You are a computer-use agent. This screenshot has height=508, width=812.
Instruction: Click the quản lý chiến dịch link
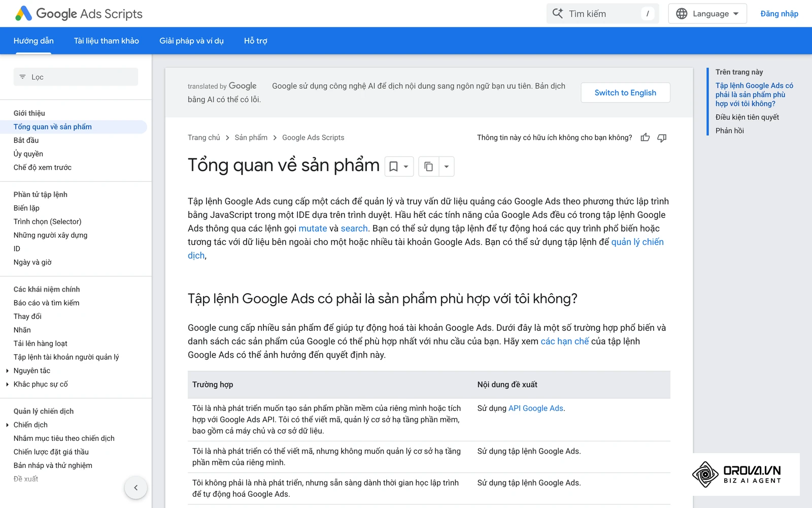click(637, 242)
